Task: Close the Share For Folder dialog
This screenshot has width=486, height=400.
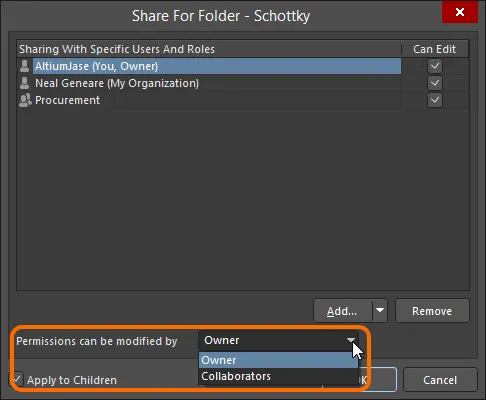Action: pos(460,12)
